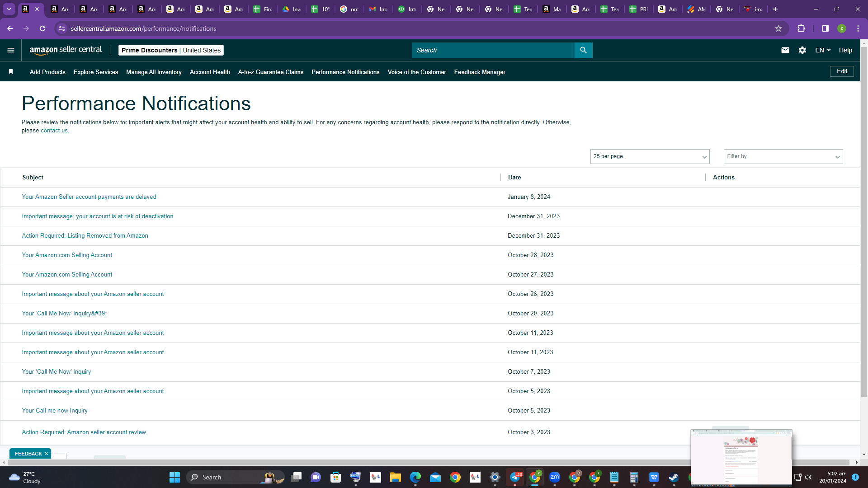Switch to the Gmail Inb tab

378,9
